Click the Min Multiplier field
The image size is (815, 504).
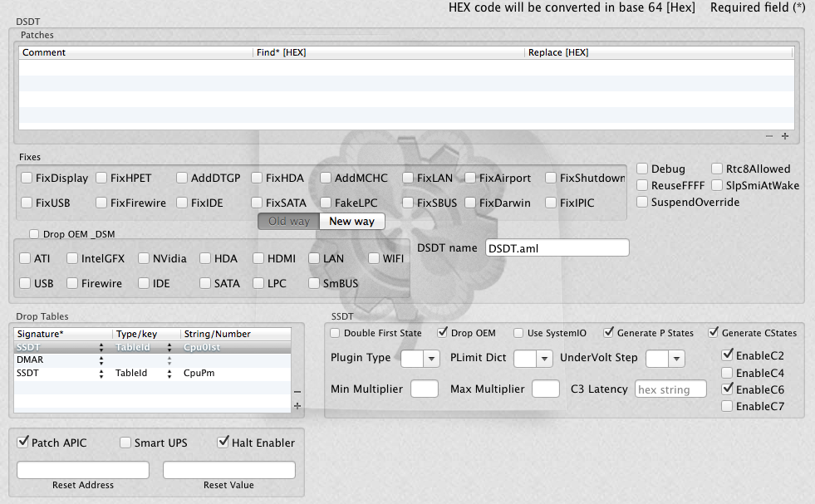[425, 389]
